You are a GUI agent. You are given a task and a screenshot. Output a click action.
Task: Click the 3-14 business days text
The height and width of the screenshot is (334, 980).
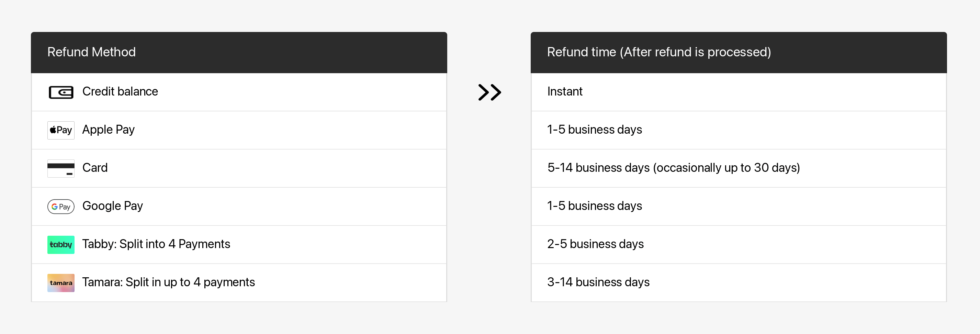[598, 282]
